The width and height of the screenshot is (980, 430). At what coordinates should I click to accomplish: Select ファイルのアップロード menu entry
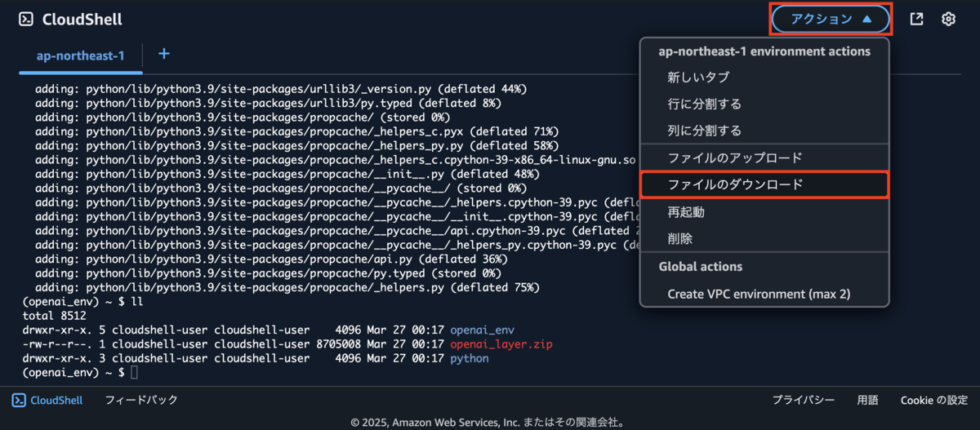[764, 157]
